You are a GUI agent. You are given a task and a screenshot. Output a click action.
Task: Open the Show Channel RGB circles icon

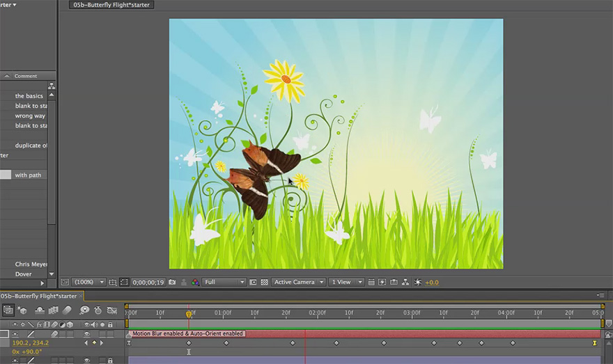coord(195,282)
